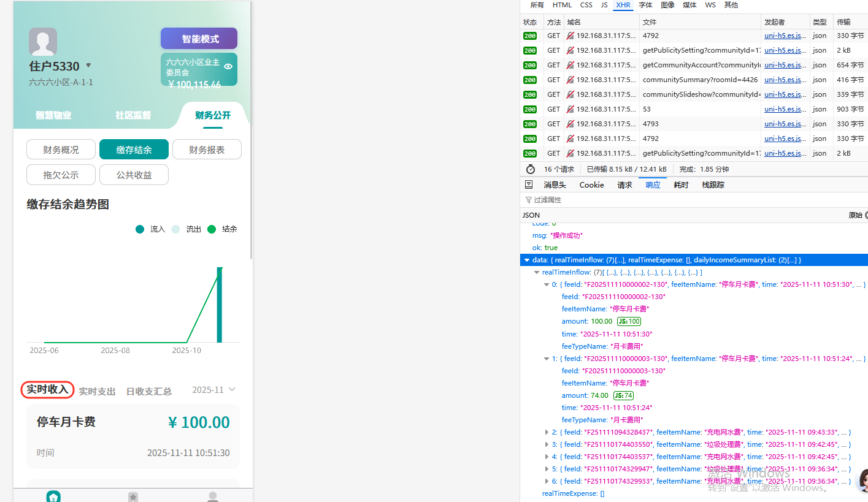Open the 2025-11 month dropdown

(x=213, y=389)
